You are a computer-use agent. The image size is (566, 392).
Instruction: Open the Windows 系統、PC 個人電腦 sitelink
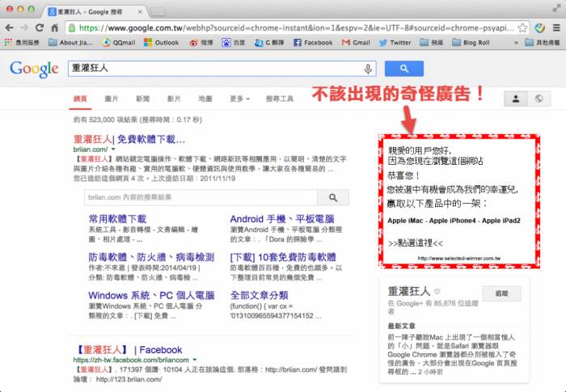pos(152,295)
